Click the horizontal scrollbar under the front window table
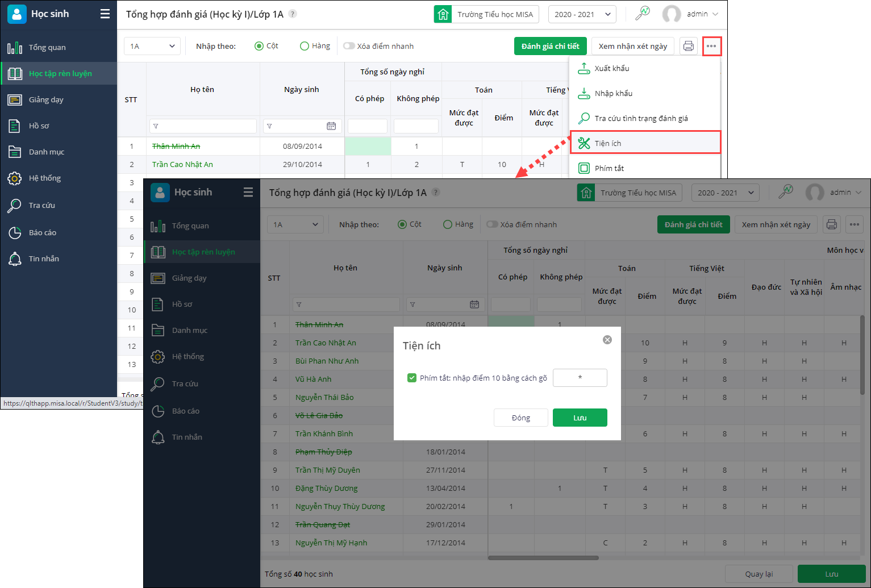Screen dimensions: 871x588 pos(544,558)
